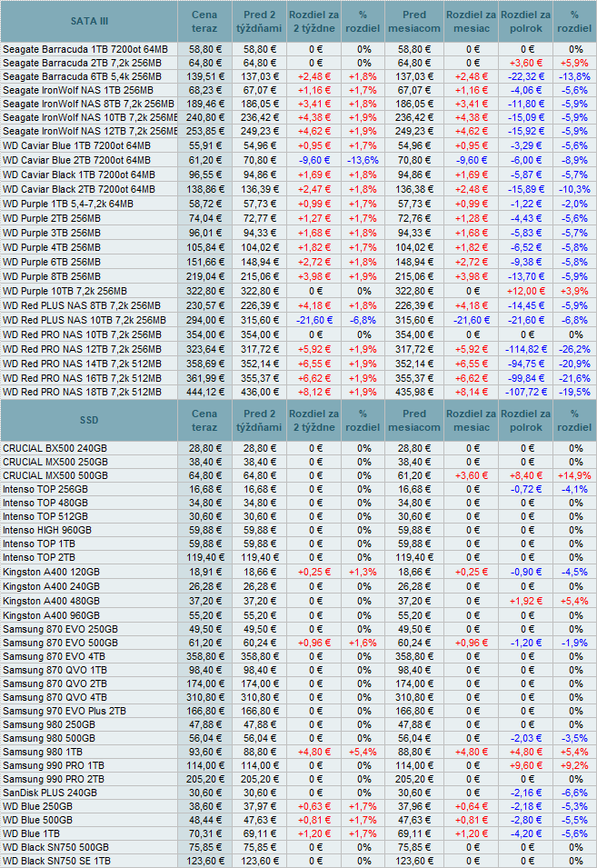Click Intenso HIGH 960GB product name

47,530
